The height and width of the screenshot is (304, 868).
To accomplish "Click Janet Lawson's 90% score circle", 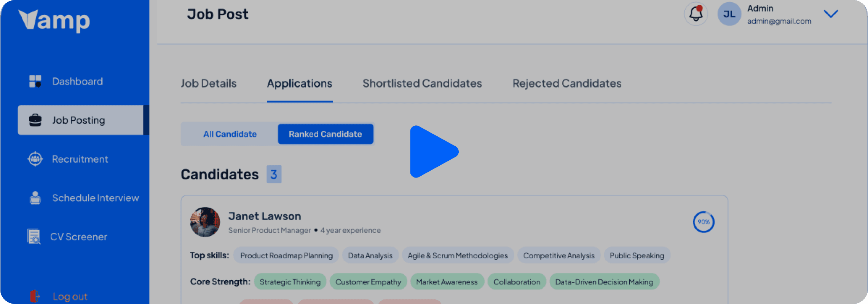I will [703, 222].
